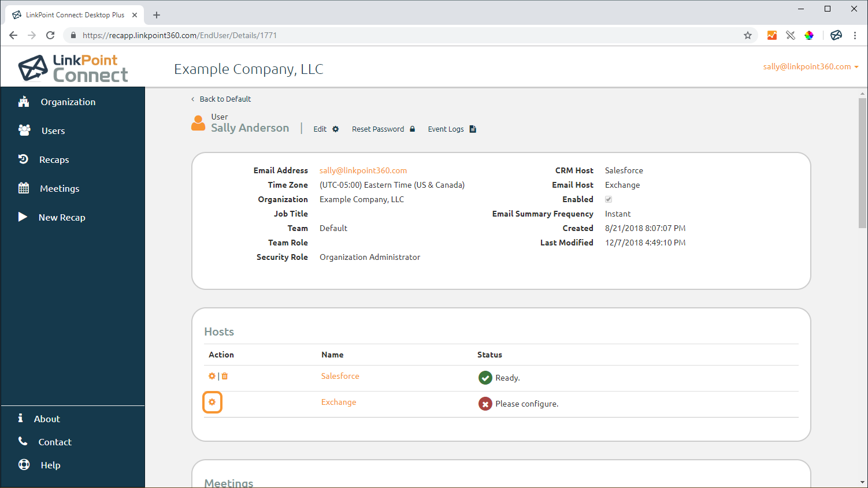Click the Reset Password lock icon
The height and width of the screenshot is (488, 868).
tap(413, 129)
